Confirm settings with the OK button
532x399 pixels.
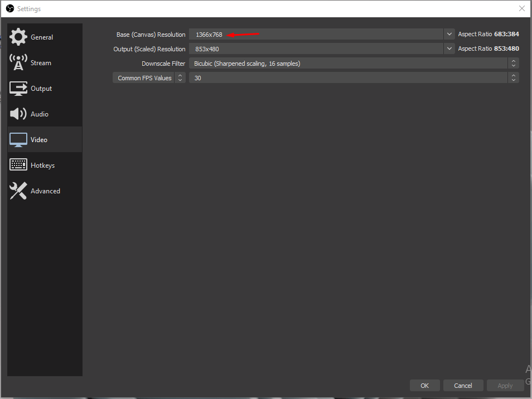pyautogui.click(x=424, y=385)
